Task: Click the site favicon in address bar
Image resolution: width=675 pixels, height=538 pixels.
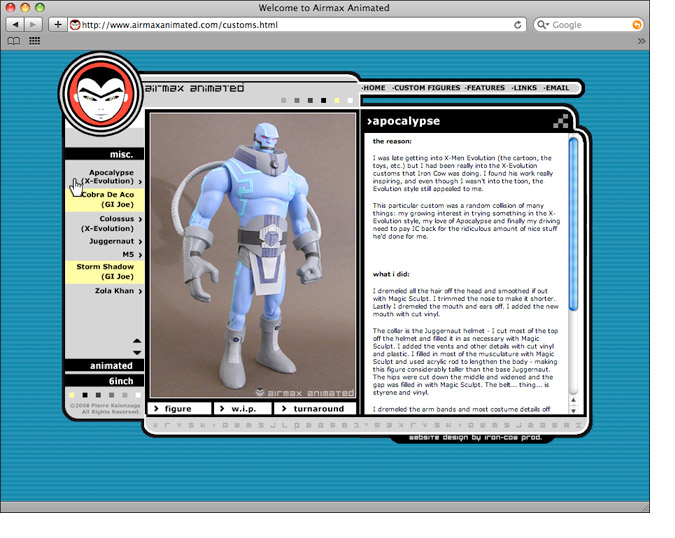Action: [x=75, y=25]
